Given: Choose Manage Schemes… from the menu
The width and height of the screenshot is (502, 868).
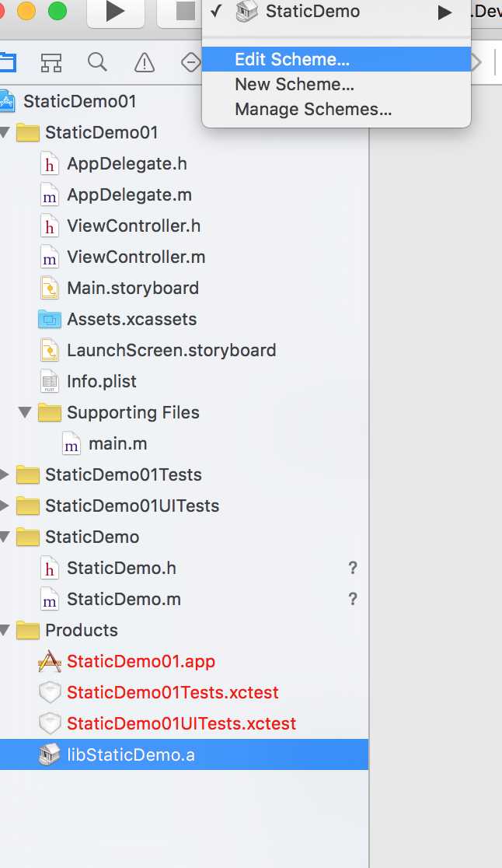Looking at the screenshot, I should [336, 109].
